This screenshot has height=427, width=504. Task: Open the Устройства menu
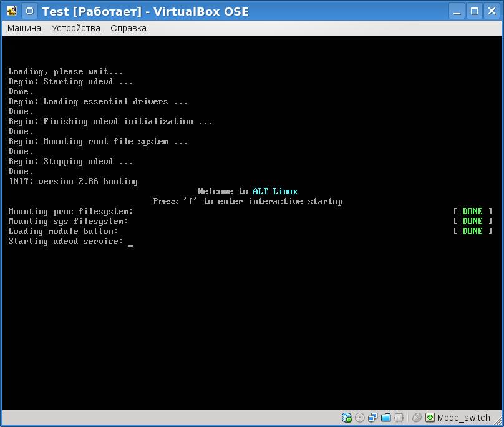tap(75, 28)
